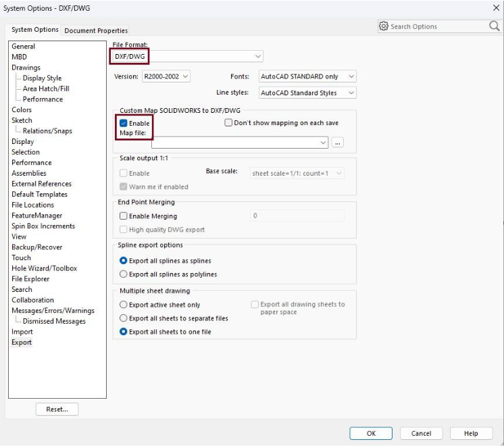The image size is (504, 446).
Task: Open the Hole Wizard/Toolbox category
Action: click(44, 268)
